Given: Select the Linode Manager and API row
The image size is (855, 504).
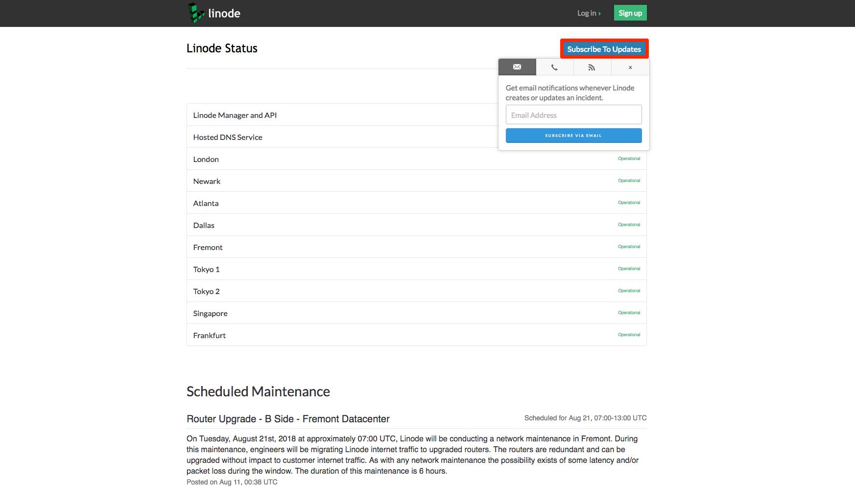Looking at the screenshot, I should [x=235, y=115].
